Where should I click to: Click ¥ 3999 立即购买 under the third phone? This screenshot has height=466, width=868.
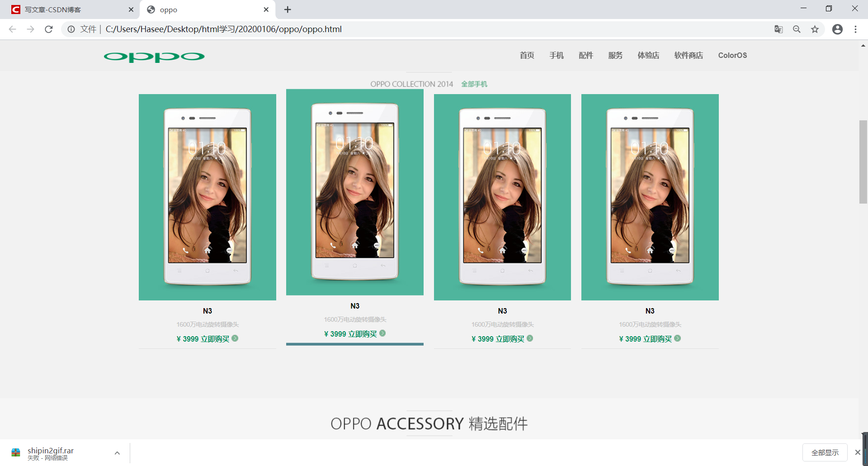[x=498, y=339]
